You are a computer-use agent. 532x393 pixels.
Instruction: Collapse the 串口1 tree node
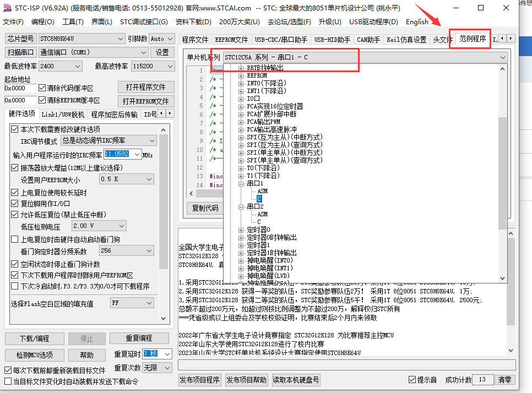click(x=241, y=184)
